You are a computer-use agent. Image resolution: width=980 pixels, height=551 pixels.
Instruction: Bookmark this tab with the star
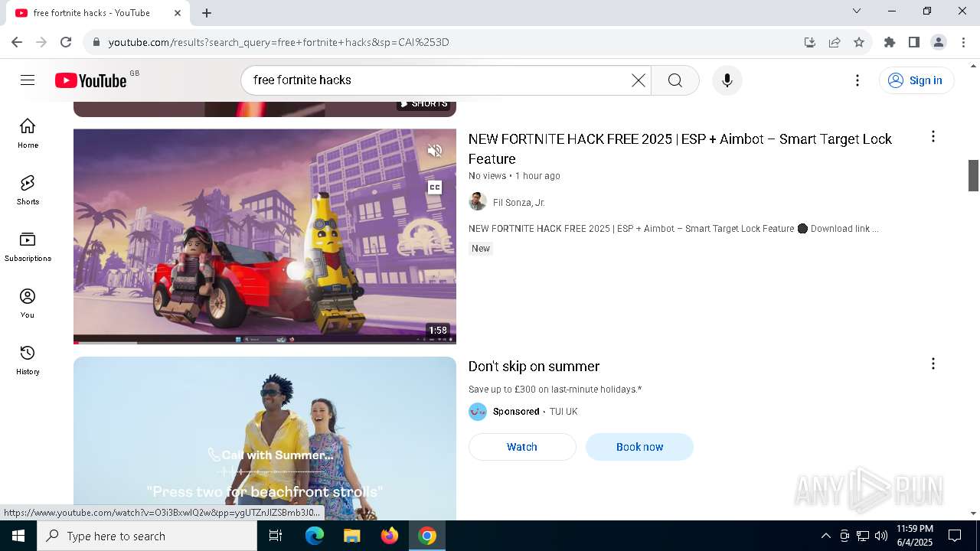click(x=859, y=42)
